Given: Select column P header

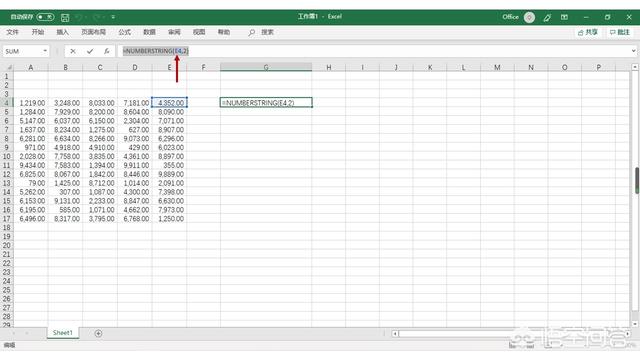Looking at the screenshot, I should coord(598,67).
